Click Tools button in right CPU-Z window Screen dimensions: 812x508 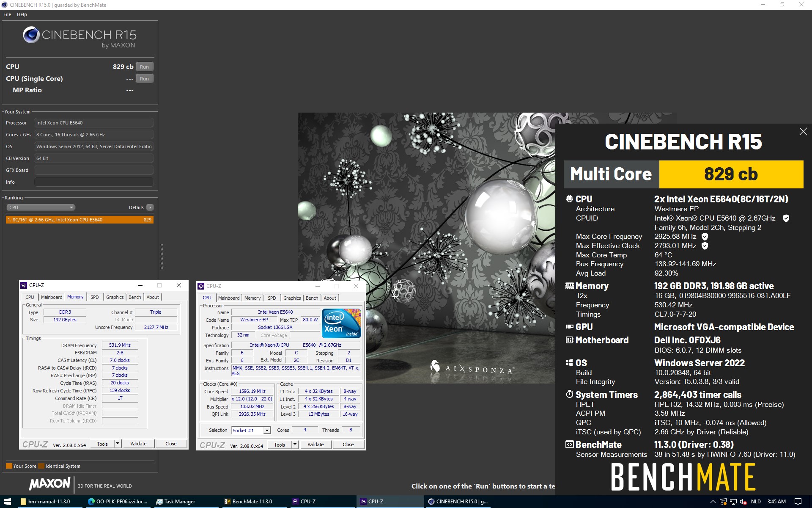(280, 444)
